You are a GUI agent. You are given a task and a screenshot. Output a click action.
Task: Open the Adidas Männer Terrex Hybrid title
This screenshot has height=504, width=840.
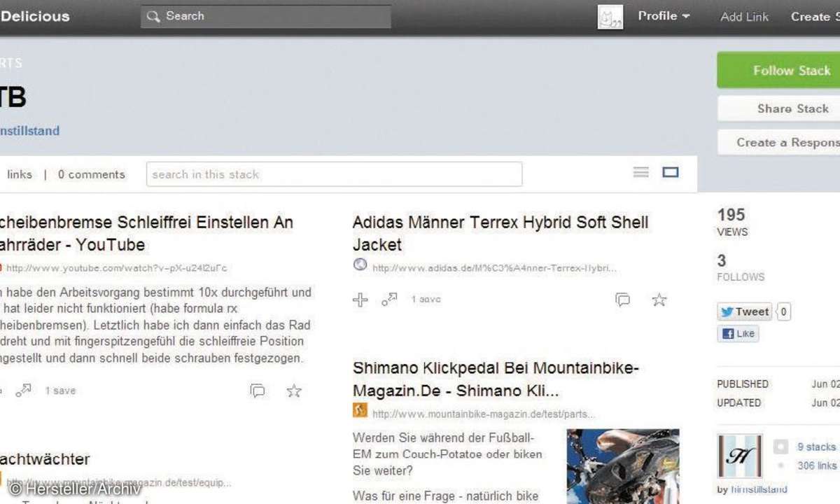[500, 233]
